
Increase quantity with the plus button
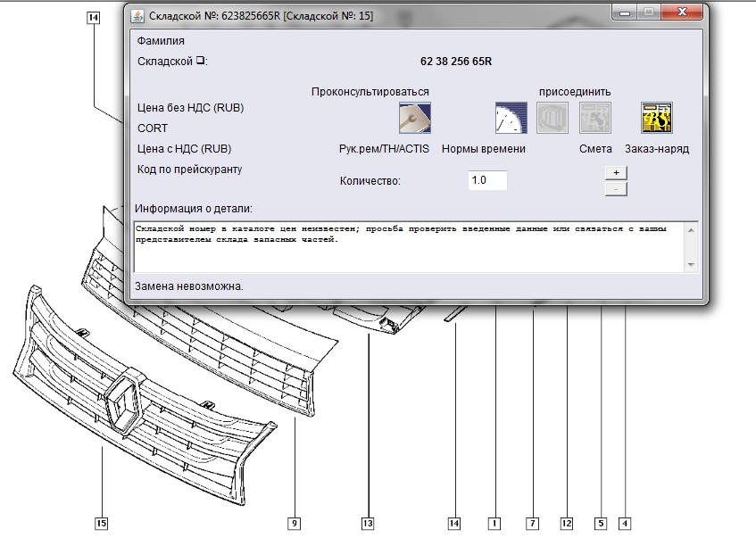tap(615, 172)
